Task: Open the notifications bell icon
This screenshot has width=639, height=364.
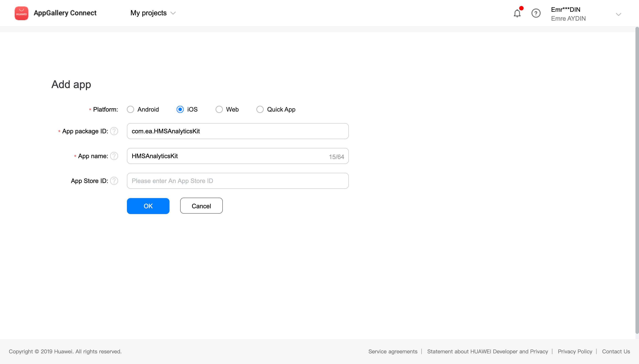Action: (x=517, y=13)
